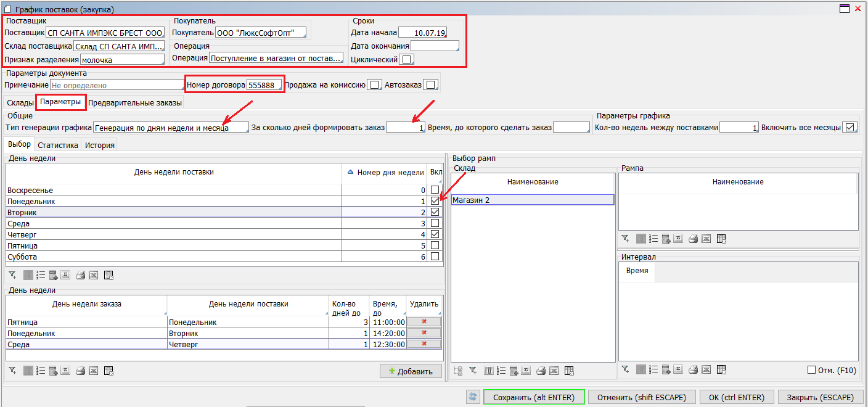This screenshot has width=868, height=407.
Task: Open the Признак разделения field
Action: [122, 60]
